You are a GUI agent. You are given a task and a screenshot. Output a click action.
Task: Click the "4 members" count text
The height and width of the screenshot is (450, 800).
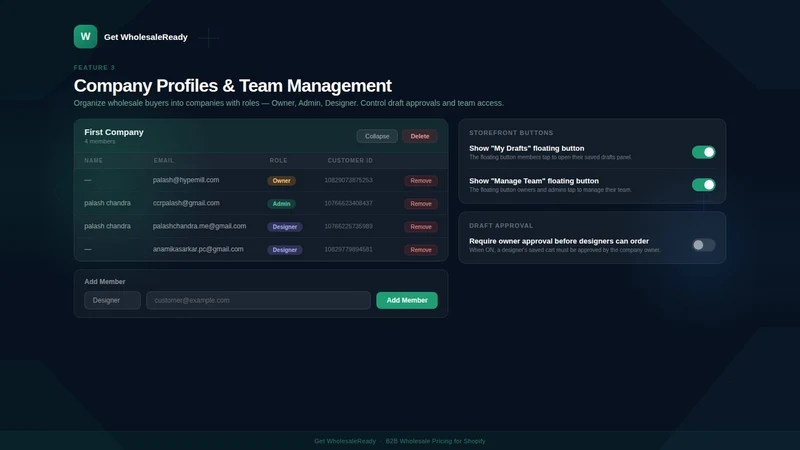(x=99, y=141)
